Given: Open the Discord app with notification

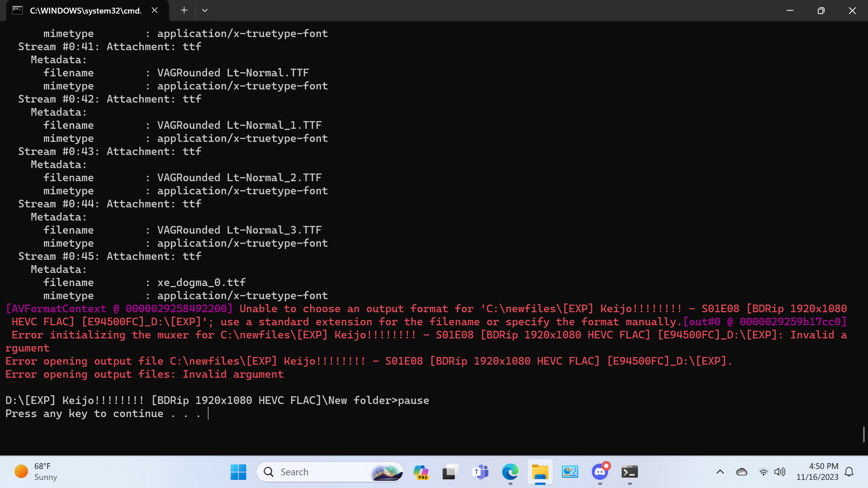Looking at the screenshot, I should coord(600,472).
